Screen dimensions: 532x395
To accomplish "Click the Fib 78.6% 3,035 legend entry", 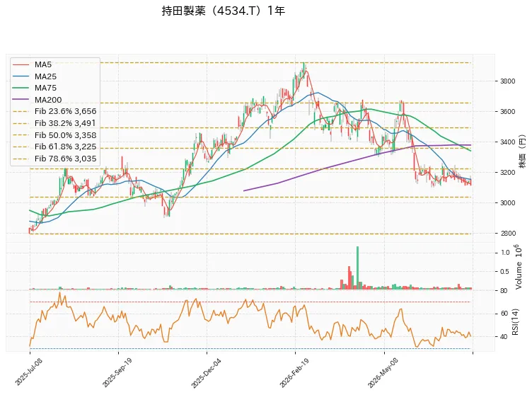I will (x=54, y=159).
